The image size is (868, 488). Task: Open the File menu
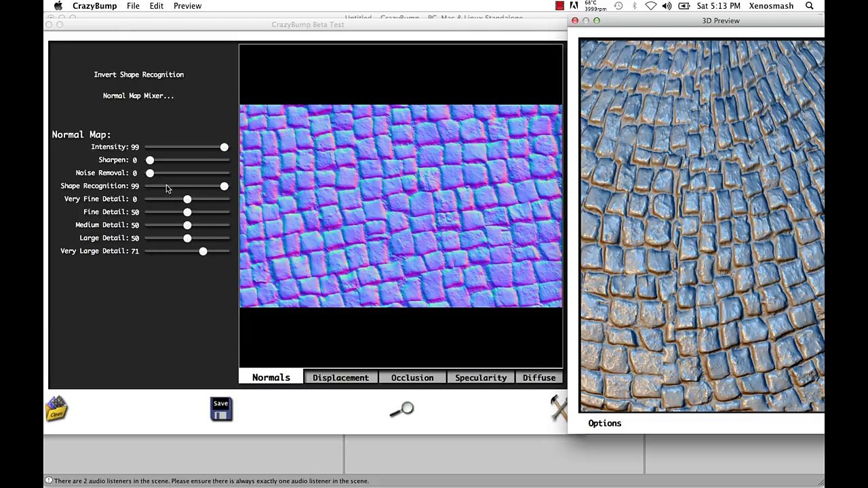pyautogui.click(x=133, y=5)
